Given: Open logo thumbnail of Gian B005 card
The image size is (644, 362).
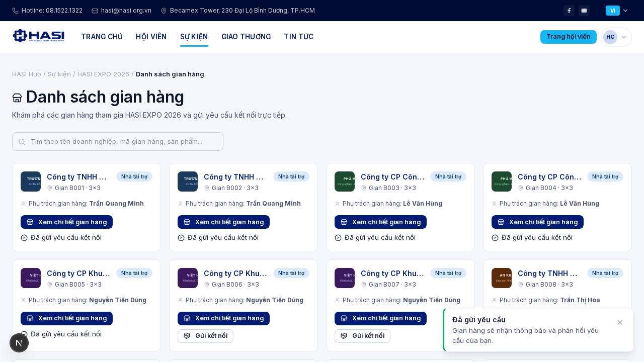Looking at the screenshot, I should pyautogui.click(x=31, y=278).
